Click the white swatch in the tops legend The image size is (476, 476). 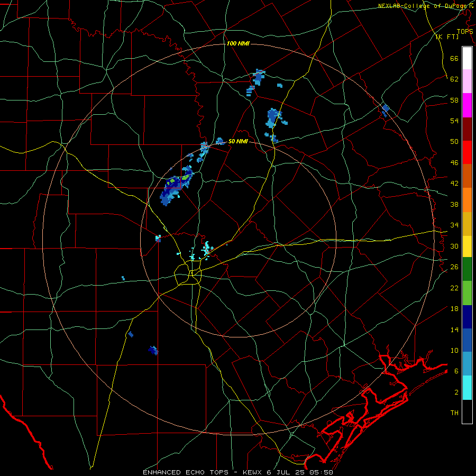pyautogui.click(x=467, y=58)
